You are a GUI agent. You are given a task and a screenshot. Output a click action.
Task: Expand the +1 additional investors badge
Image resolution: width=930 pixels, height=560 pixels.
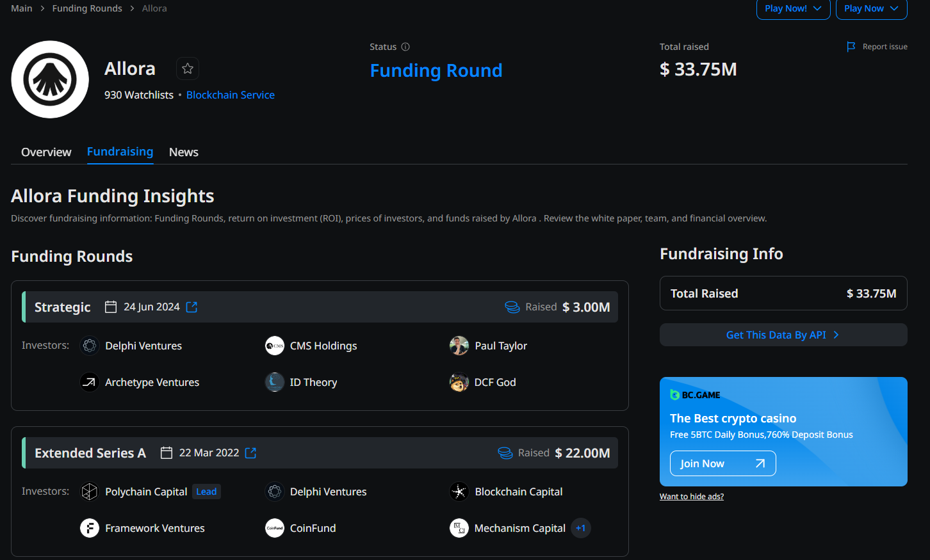581,528
